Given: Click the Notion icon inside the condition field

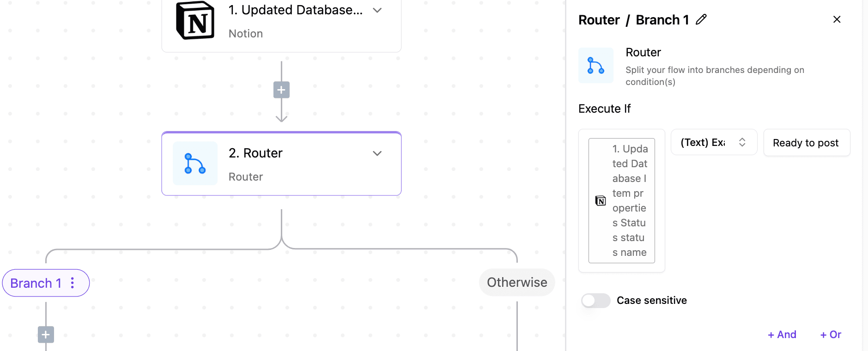Looking at the screenshot, I should 601,200.
